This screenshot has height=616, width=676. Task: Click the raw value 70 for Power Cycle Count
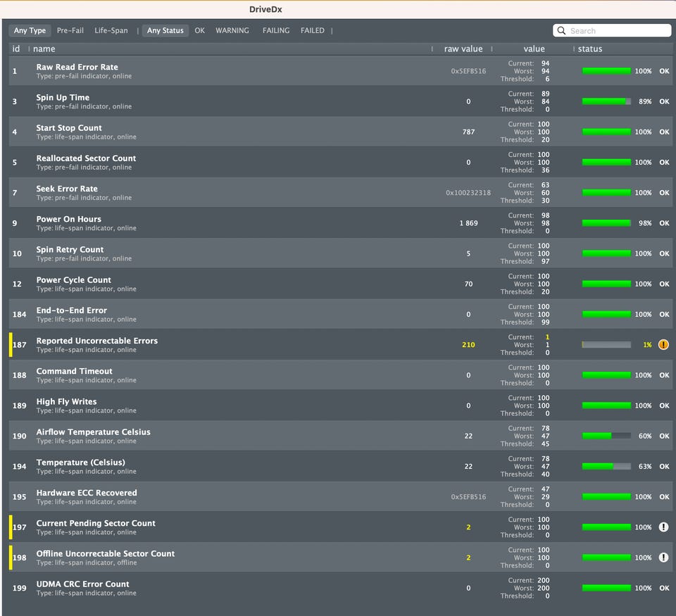tap(469, 284)
